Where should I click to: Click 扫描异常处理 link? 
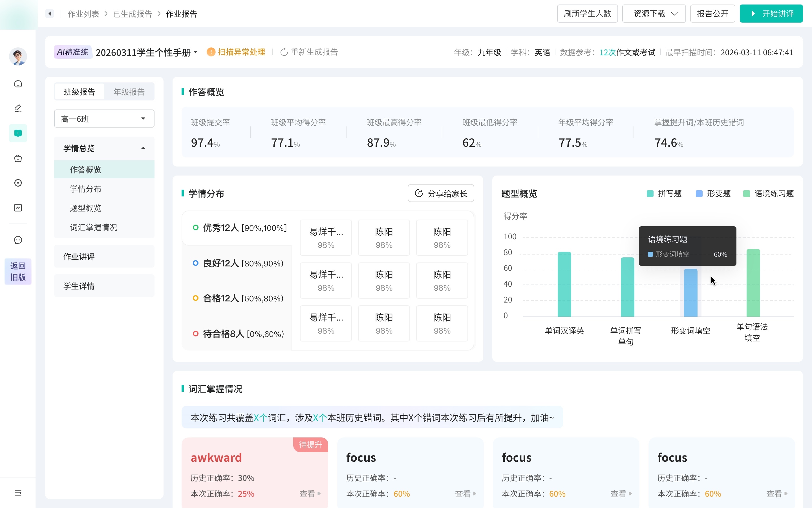click(x=241, y=52)
